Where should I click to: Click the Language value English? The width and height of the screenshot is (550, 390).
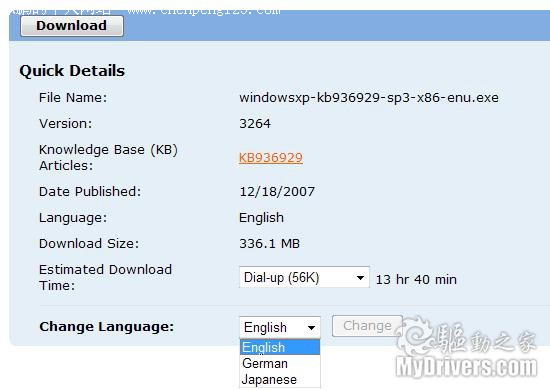261,217
